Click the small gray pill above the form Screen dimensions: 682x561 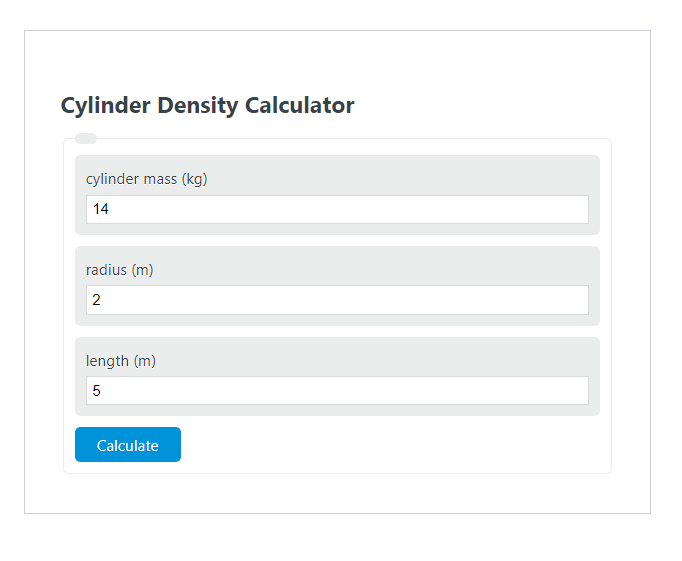click(86, 138)
